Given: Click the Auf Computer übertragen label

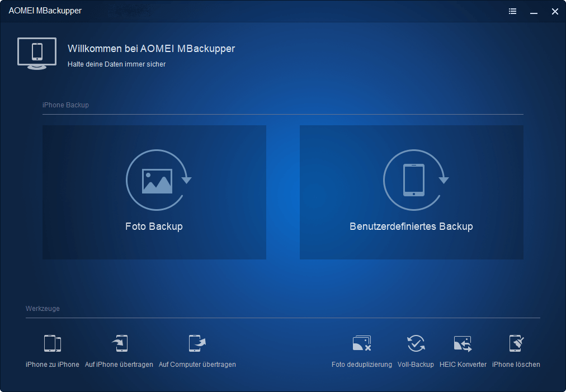Looking at the screenshot, I should click(197, 365).
